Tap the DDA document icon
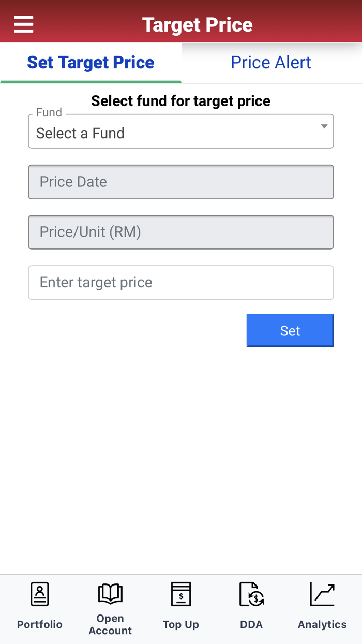 pos(251,594)
